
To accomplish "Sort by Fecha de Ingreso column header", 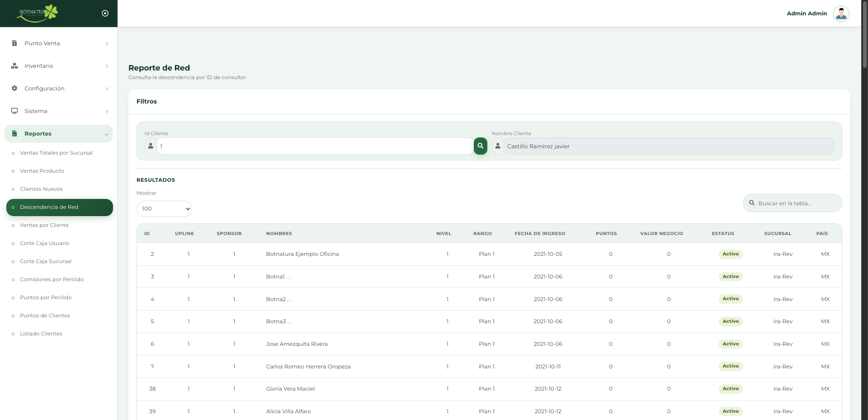I will pyautogui.click(x=540, y=234).
